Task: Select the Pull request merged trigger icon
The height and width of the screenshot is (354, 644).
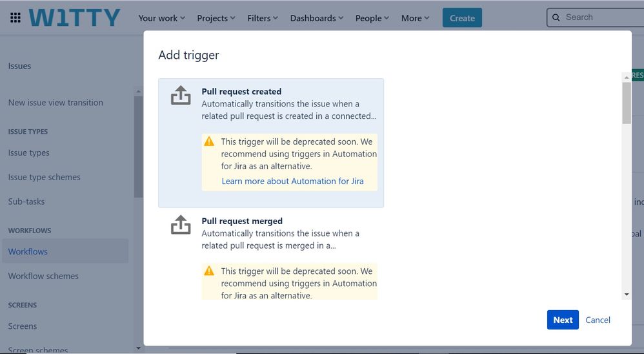Action: (x=181, y=225)
